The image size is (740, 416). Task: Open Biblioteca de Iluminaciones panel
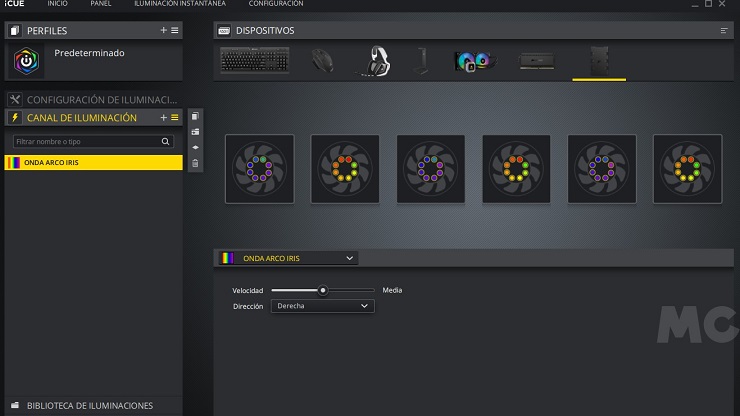coord(90,405)
